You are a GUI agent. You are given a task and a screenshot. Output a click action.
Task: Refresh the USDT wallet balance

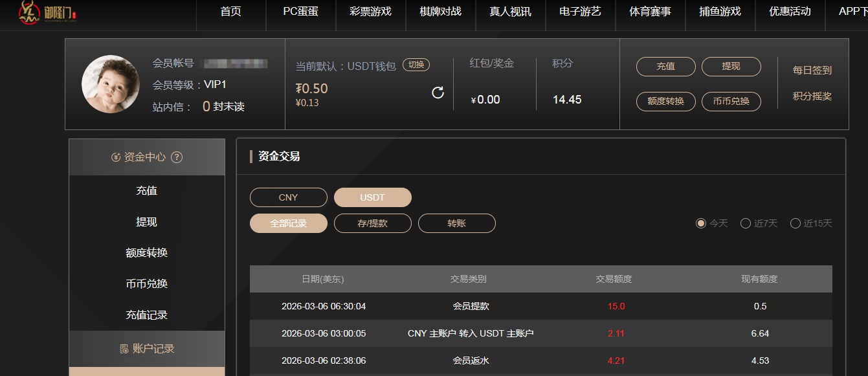tap(438, 93)
